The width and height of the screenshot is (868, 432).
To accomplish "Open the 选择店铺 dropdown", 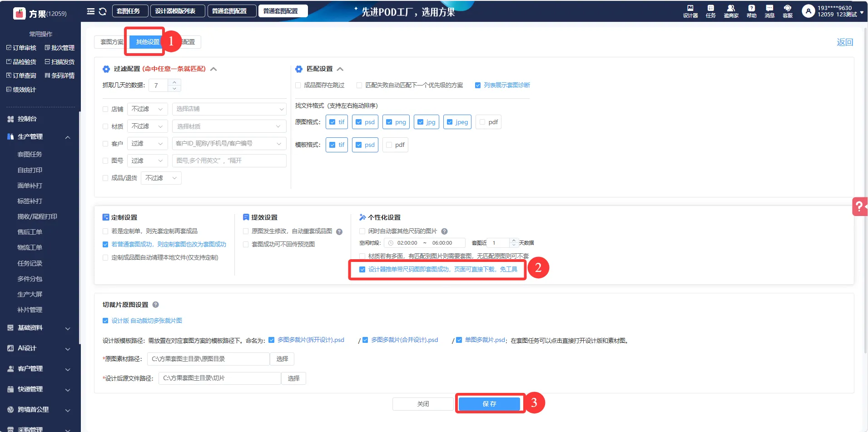I will pos(229,109).
